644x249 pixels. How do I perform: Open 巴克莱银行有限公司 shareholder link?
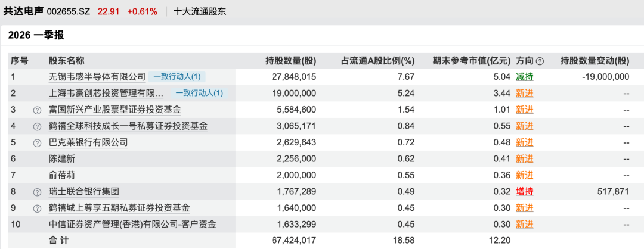click(88, 142)
